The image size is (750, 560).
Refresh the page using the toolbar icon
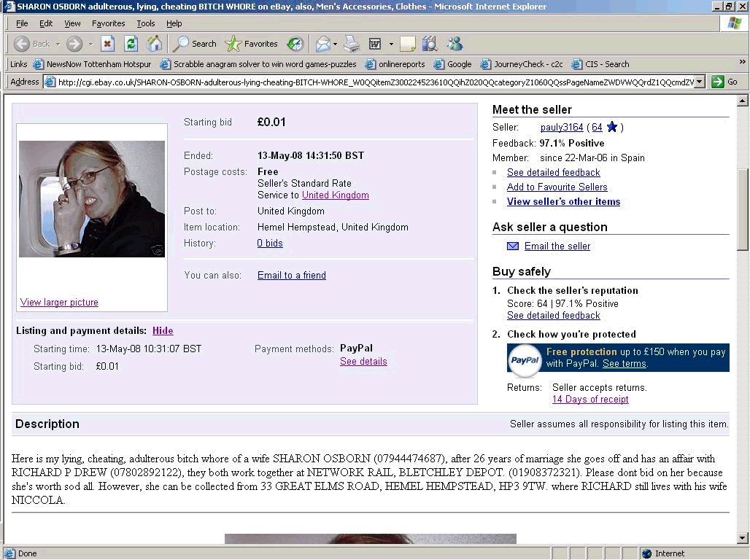[x=131, y=44]
